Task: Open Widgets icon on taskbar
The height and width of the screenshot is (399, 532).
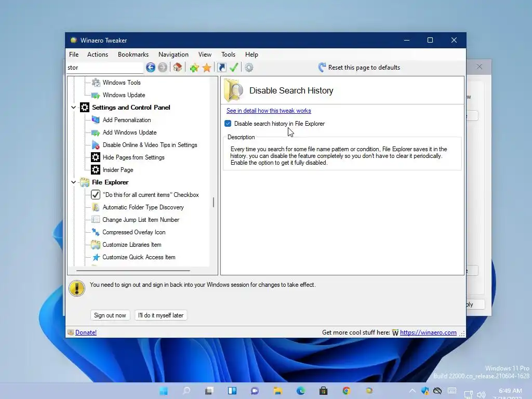Action: pos(232,391)
